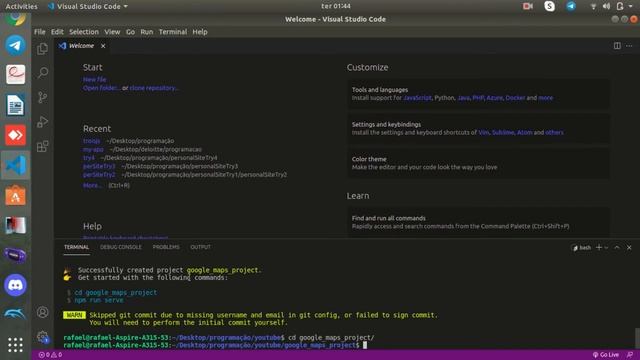Open recent project troops
The height and width of the screenshot is (360, 640).
[91, 141]
